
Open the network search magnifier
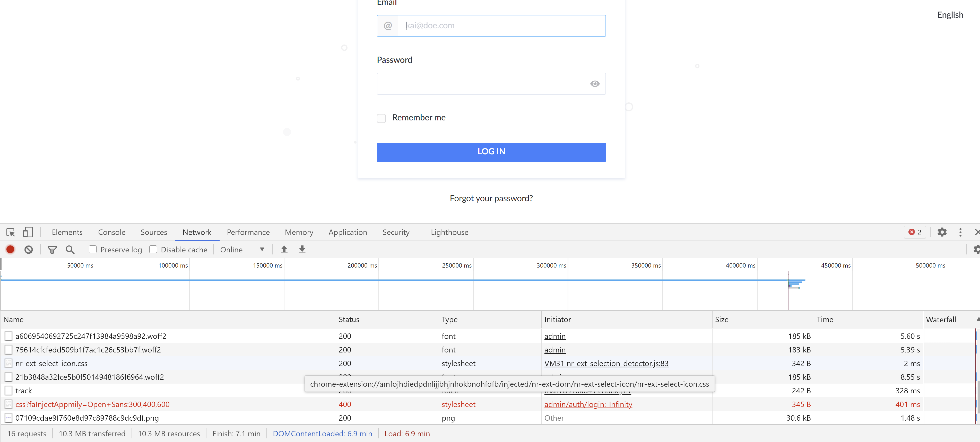pos(70,250)
